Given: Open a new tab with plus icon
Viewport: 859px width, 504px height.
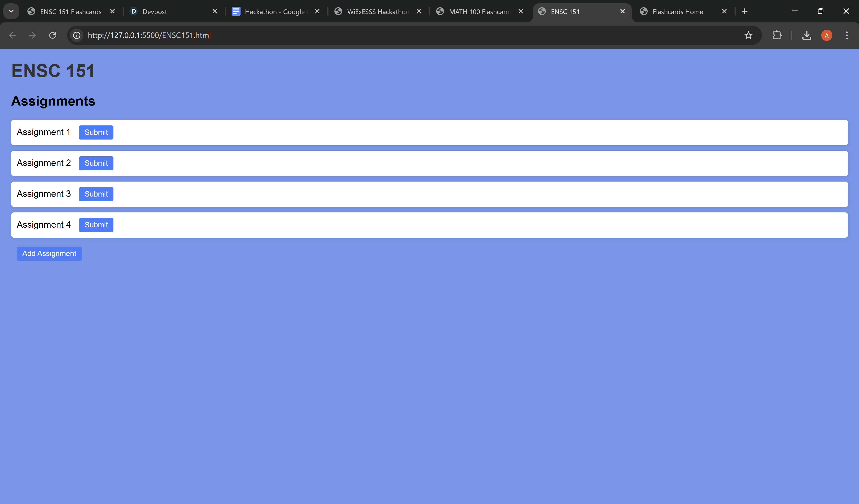Looking at the screenshot, I should click(x=744, y=11).
